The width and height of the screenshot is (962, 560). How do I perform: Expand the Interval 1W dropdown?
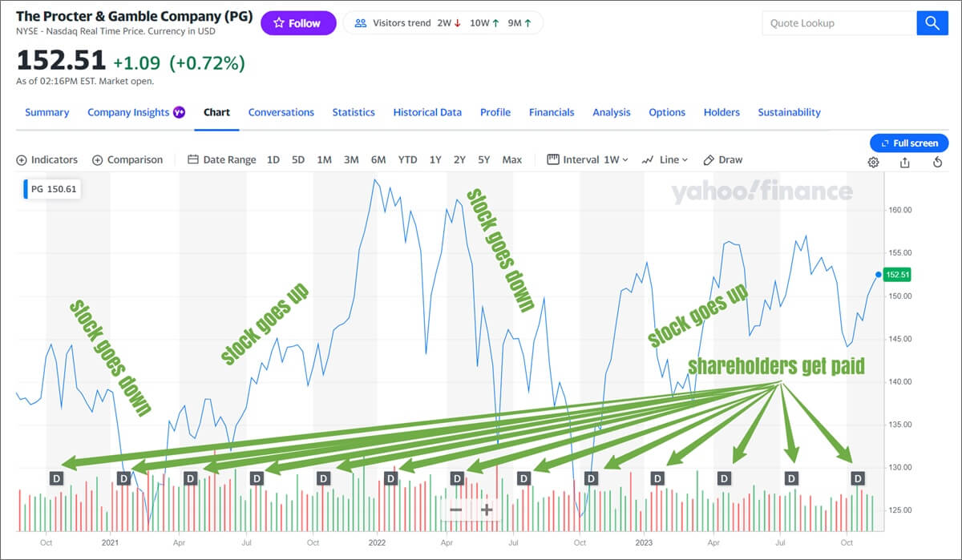588,159
